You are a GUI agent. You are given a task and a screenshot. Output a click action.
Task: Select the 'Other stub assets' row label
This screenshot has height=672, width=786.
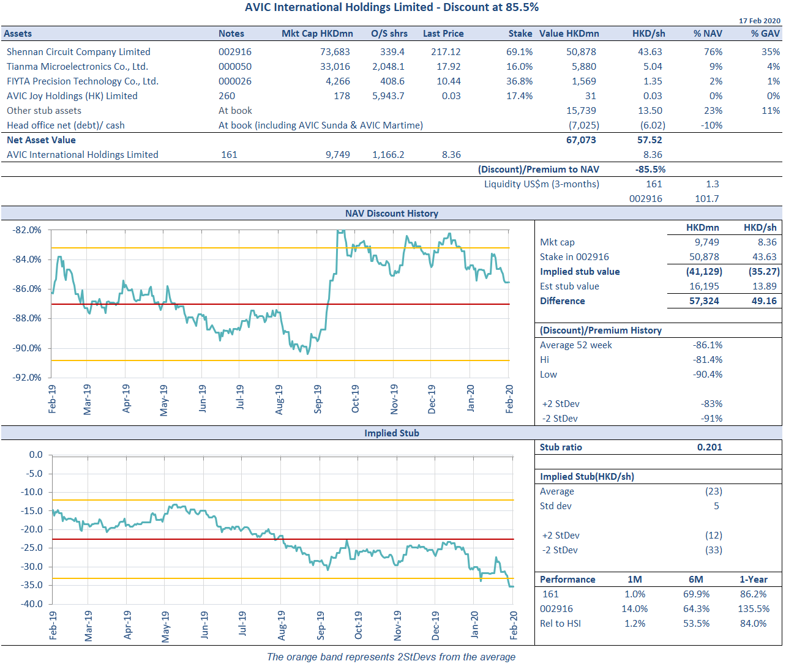[44, 111]
